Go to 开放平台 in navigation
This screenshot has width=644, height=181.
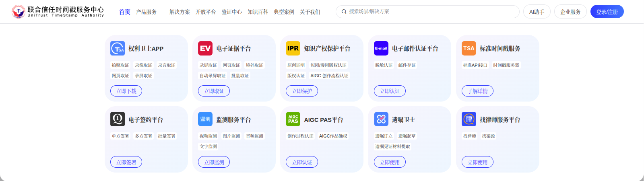tap(206, 12)
